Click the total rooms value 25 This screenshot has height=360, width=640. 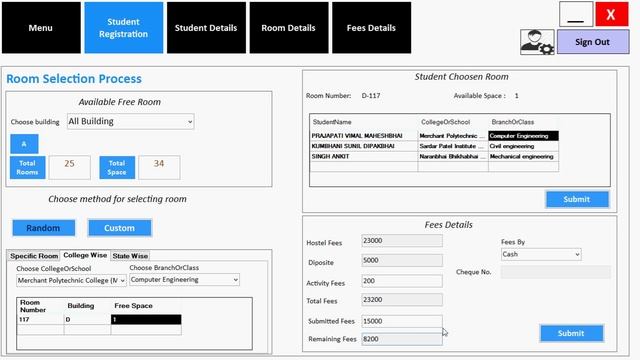point(69,167)
